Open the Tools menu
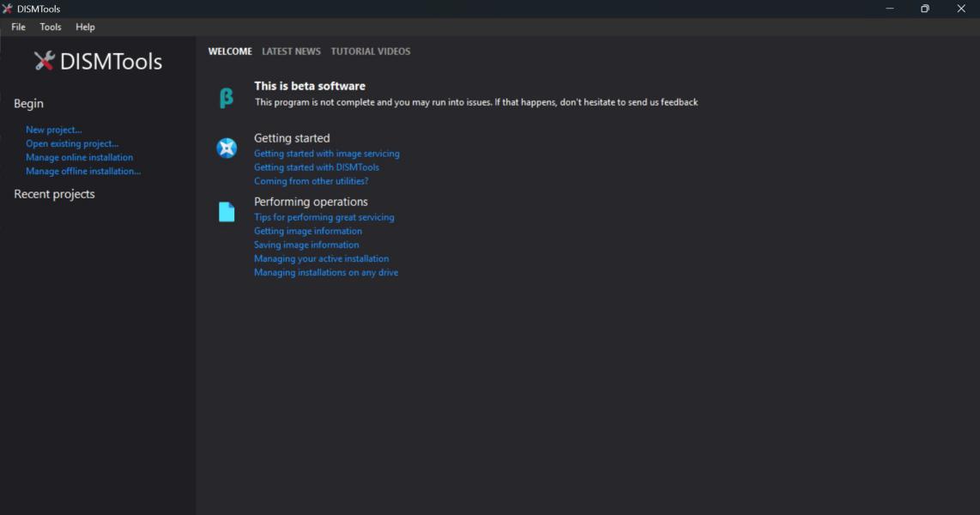This screenshot has height=515, width=980. click(x=51, y=27)
